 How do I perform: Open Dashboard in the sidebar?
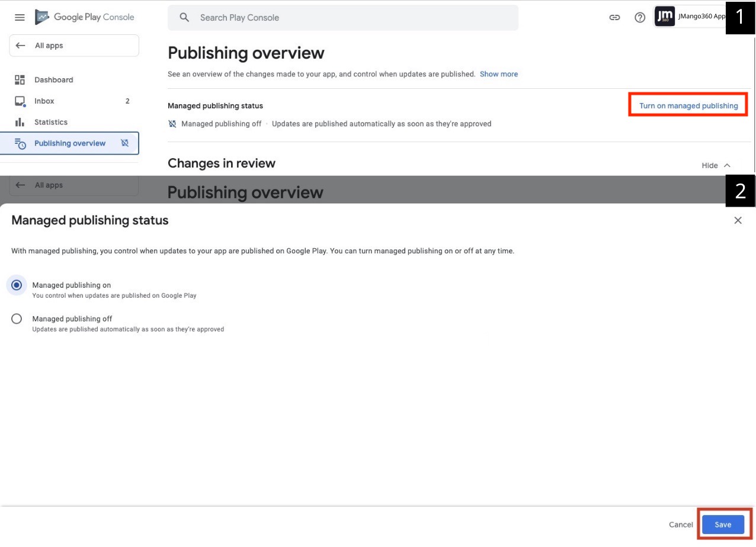53,80
